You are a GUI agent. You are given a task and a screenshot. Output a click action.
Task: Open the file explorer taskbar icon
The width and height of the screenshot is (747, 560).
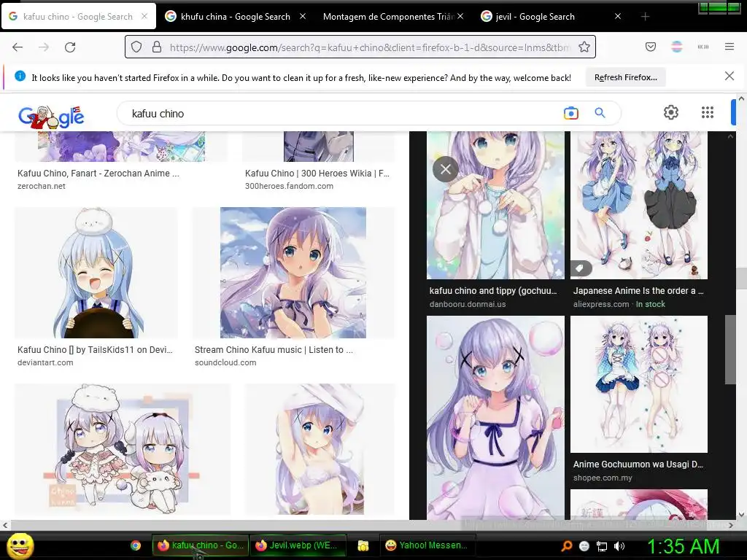[x=363, y=545]
